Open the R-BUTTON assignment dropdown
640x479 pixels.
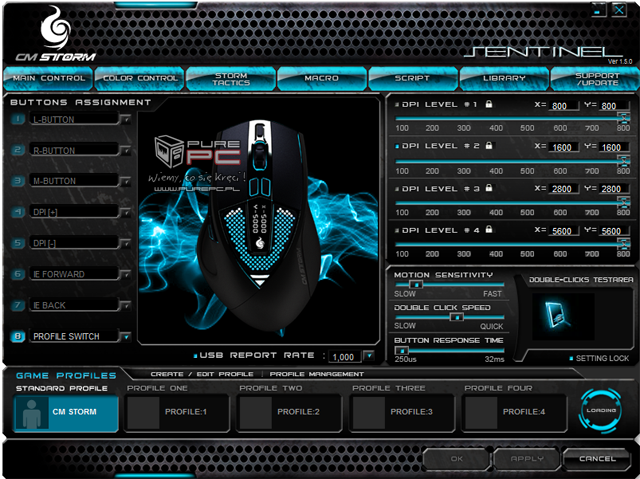[126, 151]
